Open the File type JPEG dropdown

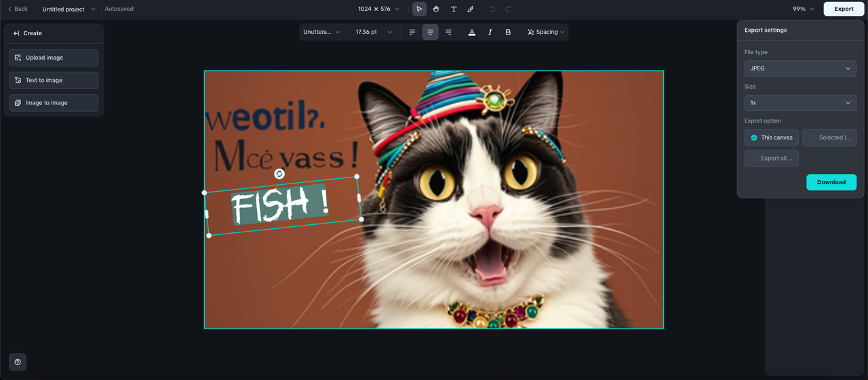click(800, 68)
